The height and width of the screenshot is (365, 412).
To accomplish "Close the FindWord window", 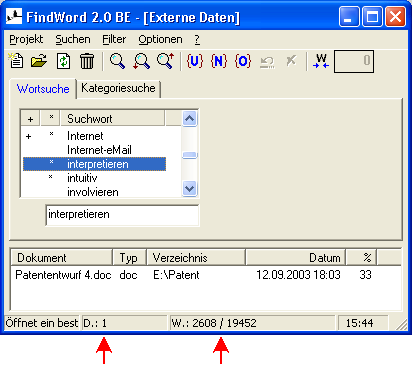I will pos(395,16).
